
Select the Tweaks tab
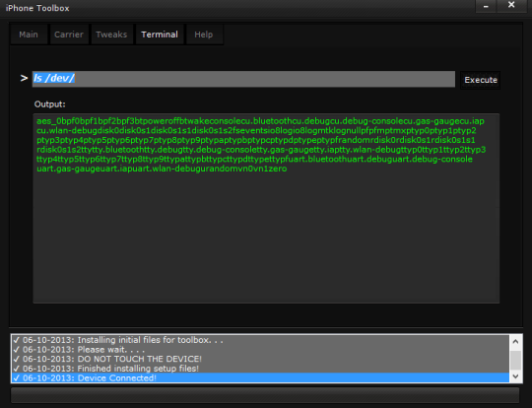point(111,34)
